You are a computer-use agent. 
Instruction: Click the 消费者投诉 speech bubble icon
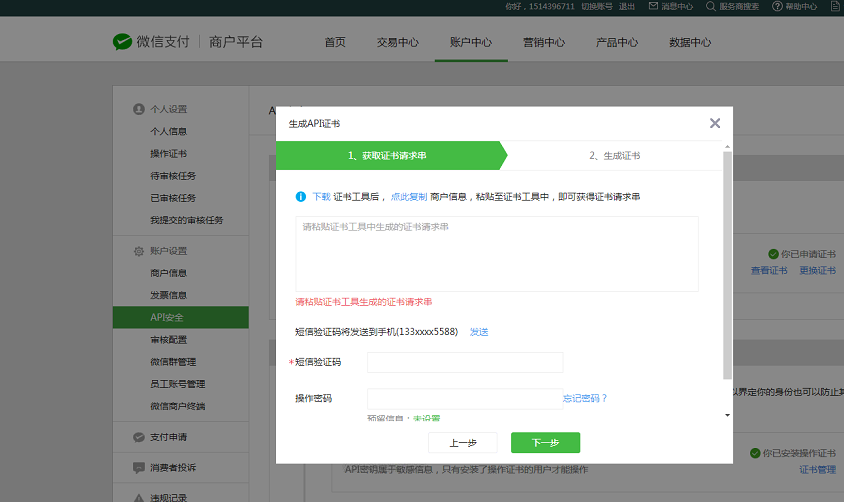tap(139, 467)
